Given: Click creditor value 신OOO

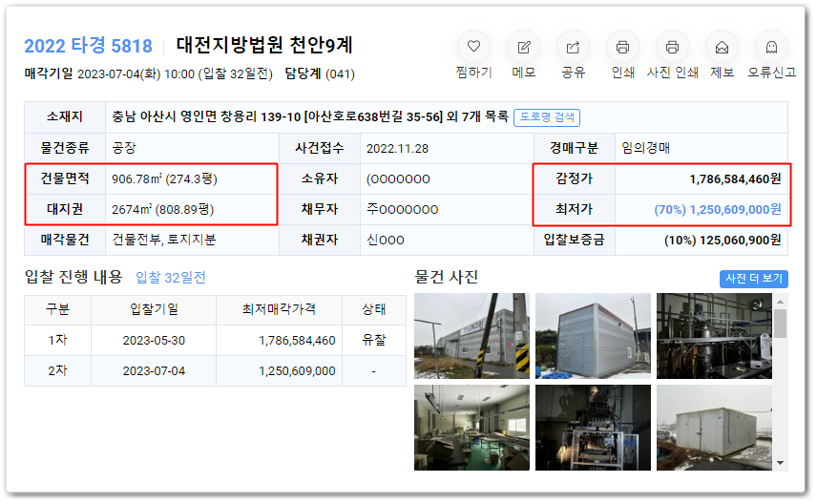Looking at the screenshot, I should [x=385, y=241].
